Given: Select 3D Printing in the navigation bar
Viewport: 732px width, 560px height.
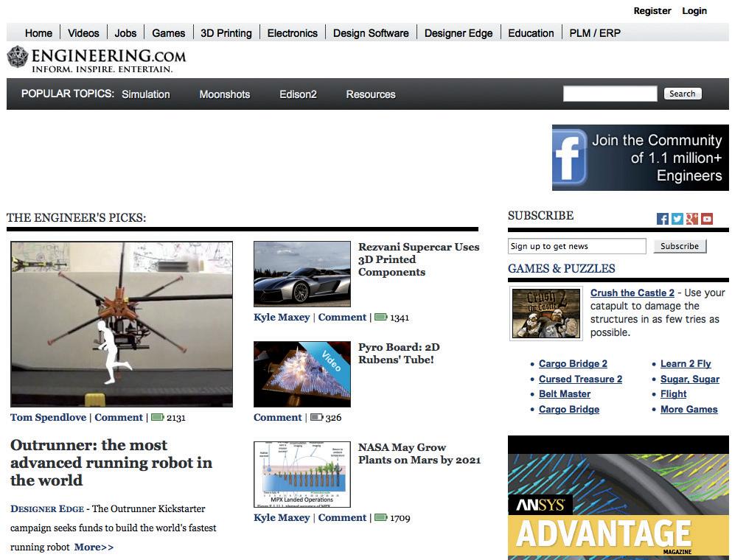Looking at the screenshot, I should (x=226, y=33).
